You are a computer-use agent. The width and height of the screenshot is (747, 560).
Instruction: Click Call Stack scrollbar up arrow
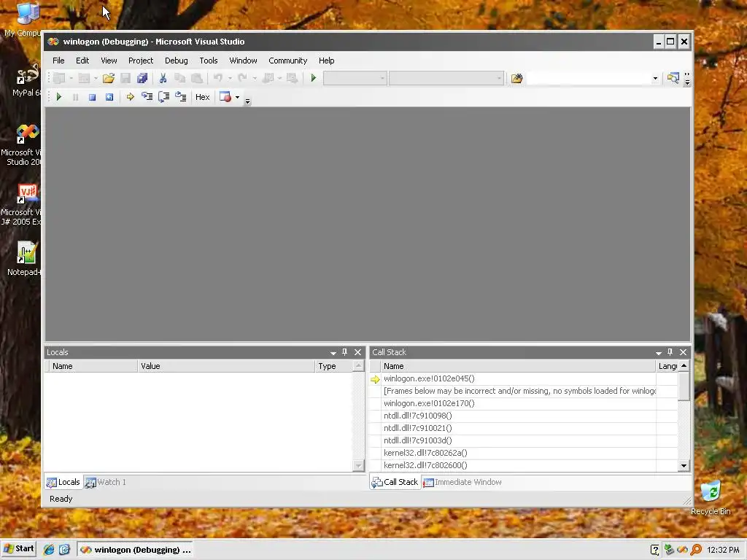click(684, 366)
